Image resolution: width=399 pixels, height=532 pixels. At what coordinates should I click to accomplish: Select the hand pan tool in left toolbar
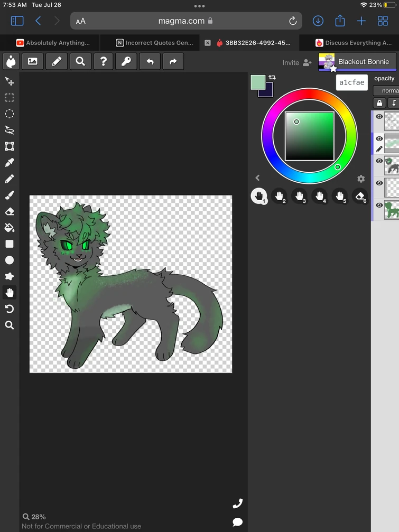click(x=10, y=293)
